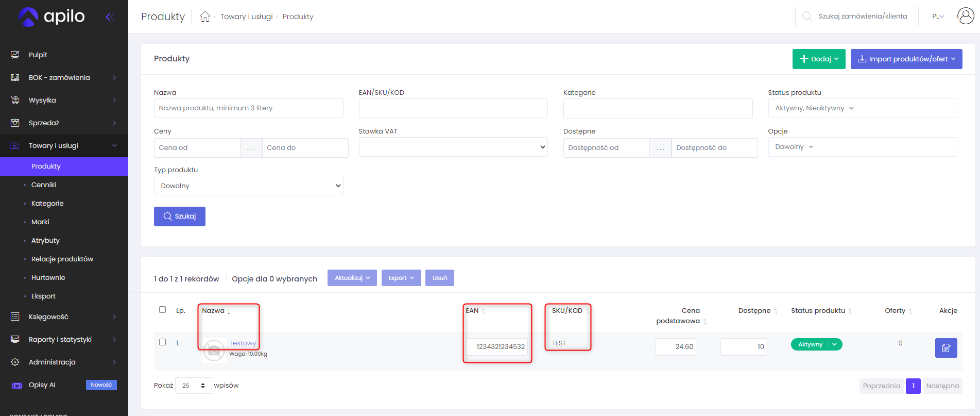Click the Towary i usługi breadcrumb link

tap(247, 16)
